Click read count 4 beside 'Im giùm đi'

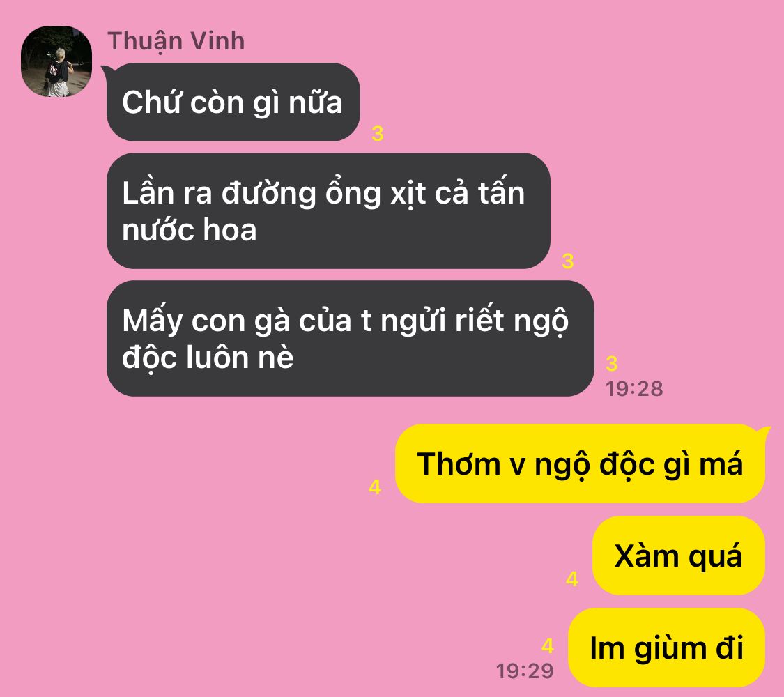[x=548, y=645]
